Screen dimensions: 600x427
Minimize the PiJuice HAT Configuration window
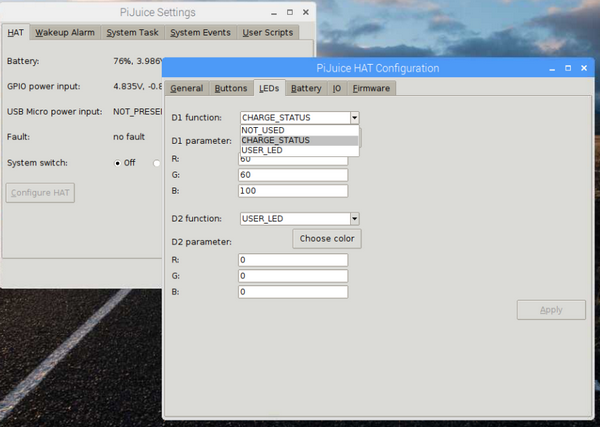(552, 68)
